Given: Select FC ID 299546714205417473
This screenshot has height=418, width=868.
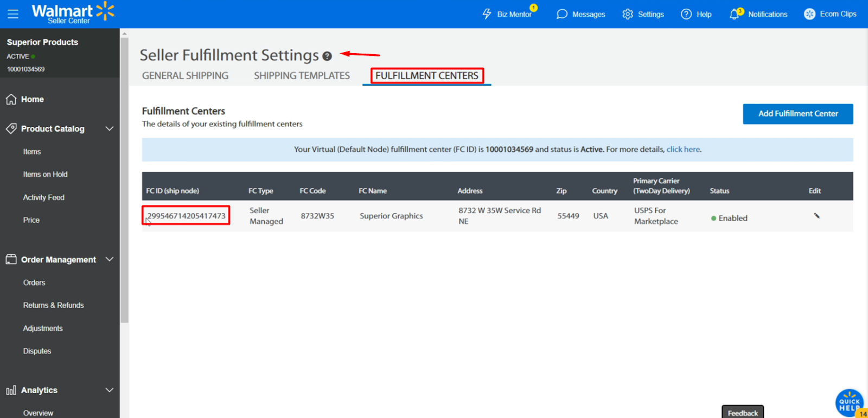Looking at the screenshot, I should pyautogui.click(x=186, y=216).
